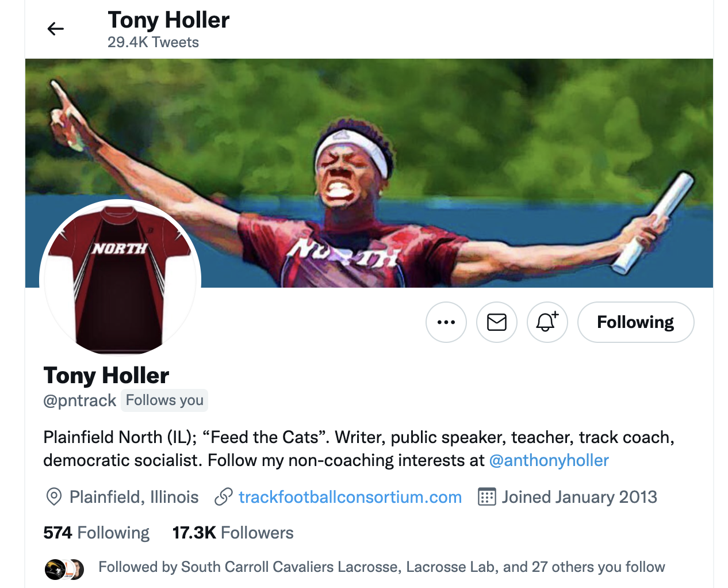The height and width of the screenshot is (588, 728).
Task: Open the three-dot more options menu
Action: tap(446, 322)
